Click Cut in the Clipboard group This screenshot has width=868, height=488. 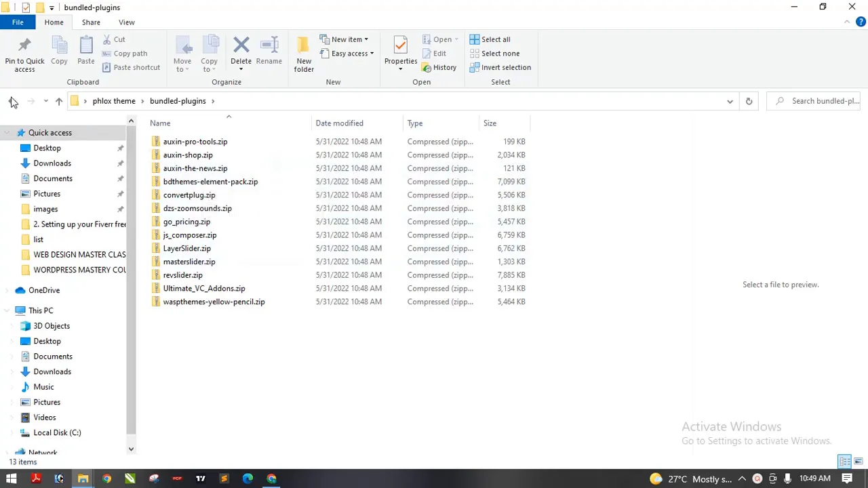pos(114,39)
